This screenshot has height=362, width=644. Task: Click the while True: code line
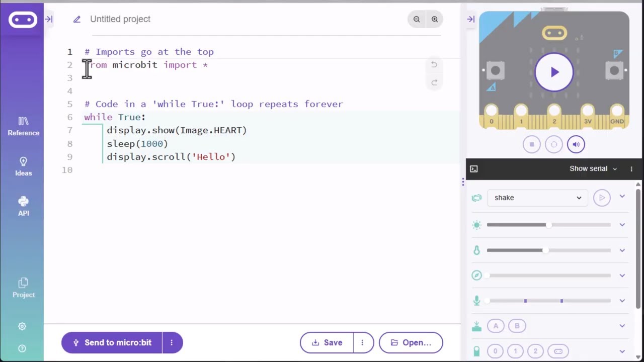coord(115,117)
